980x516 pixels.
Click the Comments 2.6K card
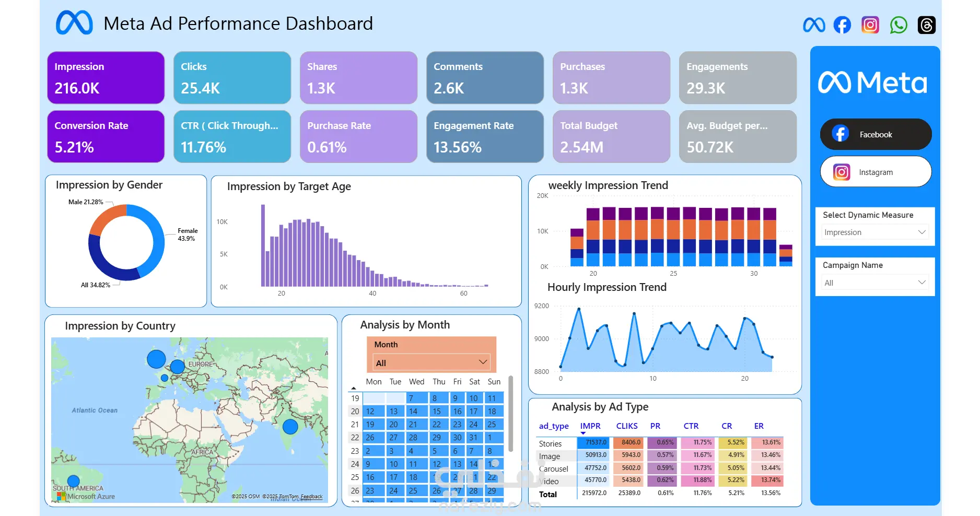coord(485,77)
